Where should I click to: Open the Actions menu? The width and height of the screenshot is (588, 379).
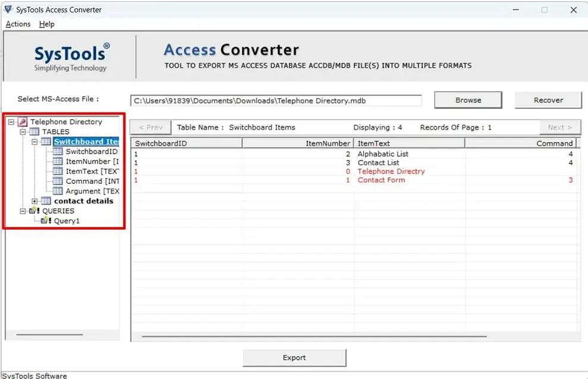(x=18, y=24)
